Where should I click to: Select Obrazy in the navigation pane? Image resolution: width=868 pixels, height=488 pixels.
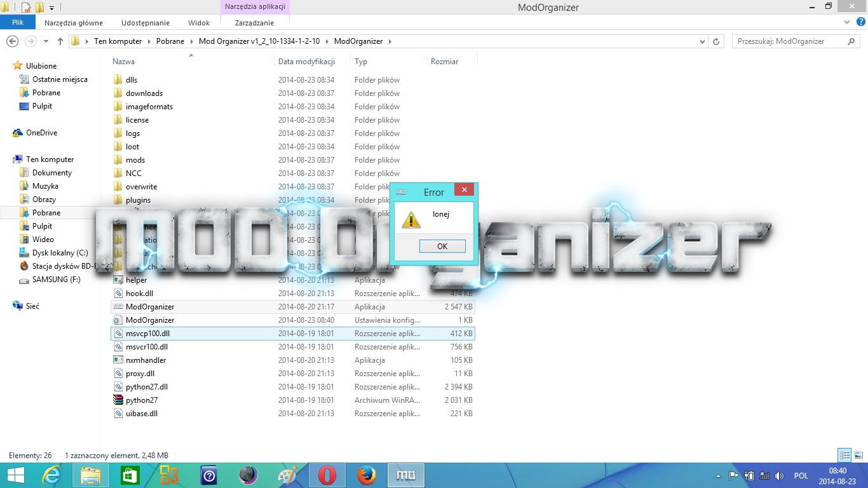pos(44,200)
